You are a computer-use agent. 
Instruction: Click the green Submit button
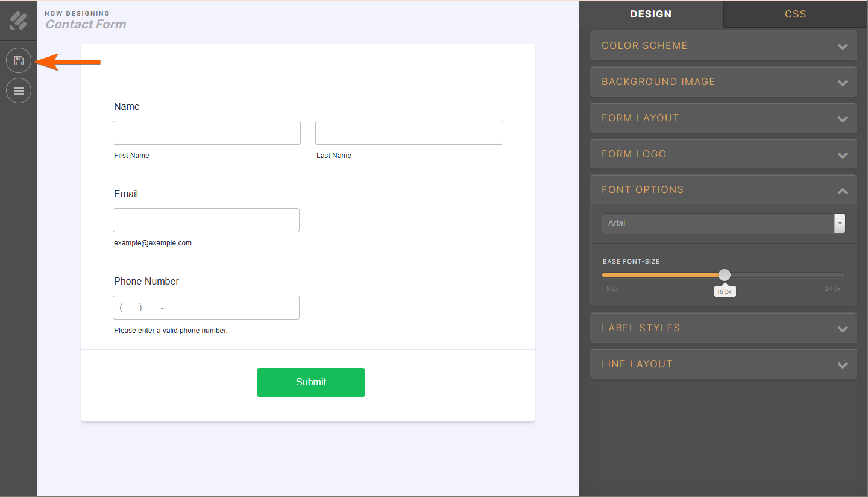coord(310,382)
